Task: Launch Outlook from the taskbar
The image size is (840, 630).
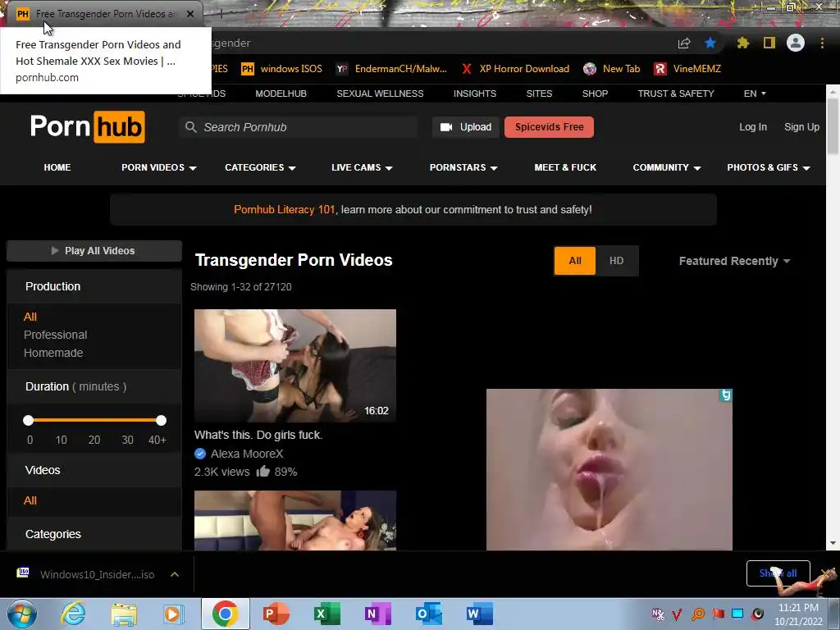Action: tap(428, 614)
